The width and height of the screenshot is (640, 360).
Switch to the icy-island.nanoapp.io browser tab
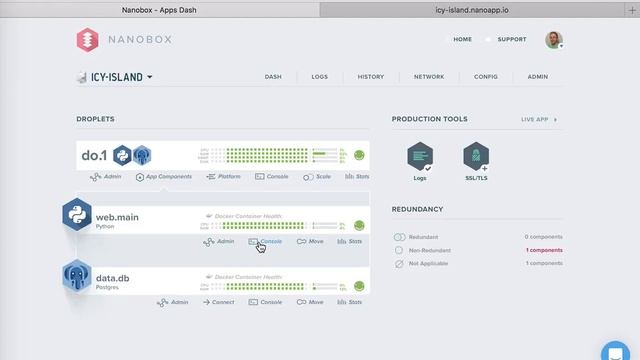[x=472, y=10]
